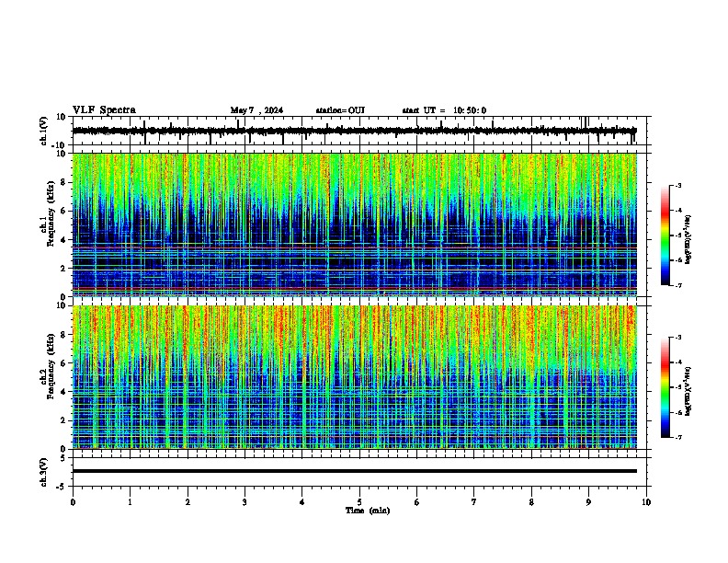Click the time axis tick label "1"
The image size is (728, 563).
click(x=130, y=502)
